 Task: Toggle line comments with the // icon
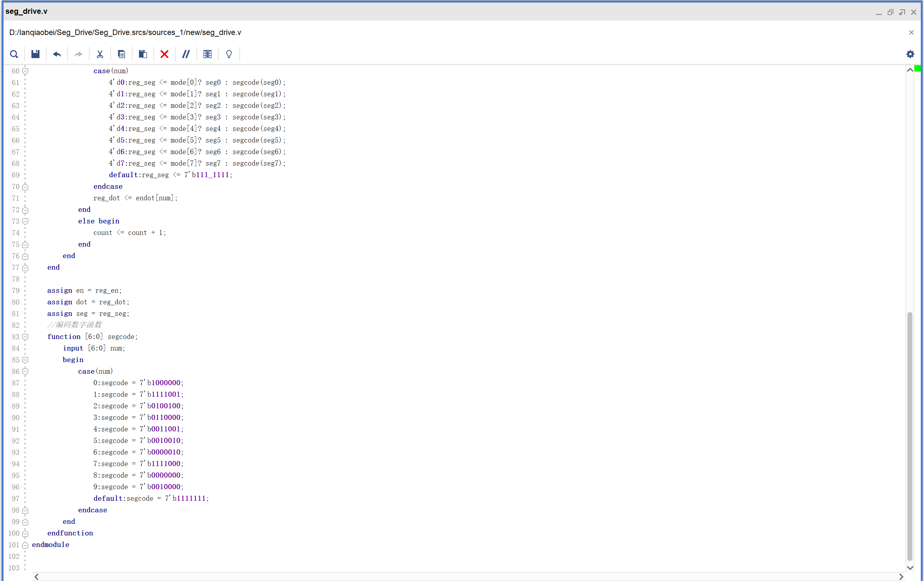[186, 54]
